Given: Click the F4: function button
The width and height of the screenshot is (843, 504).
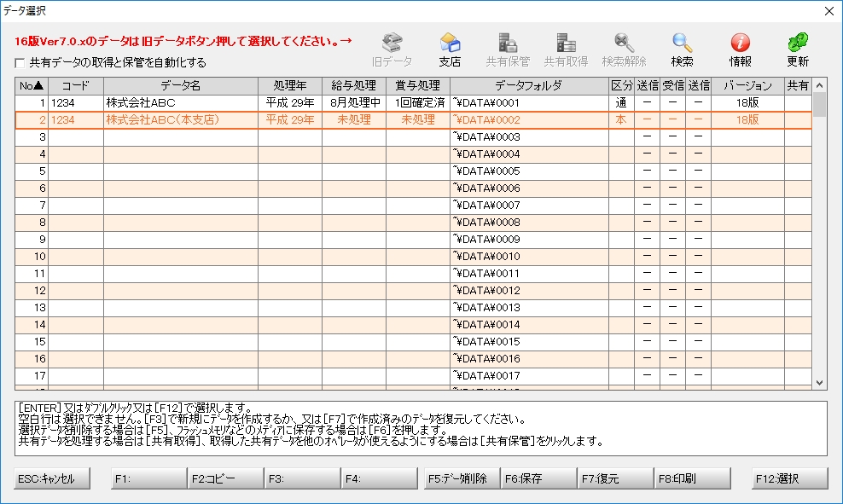Looking at the screenshot, I should coord(380,478).
